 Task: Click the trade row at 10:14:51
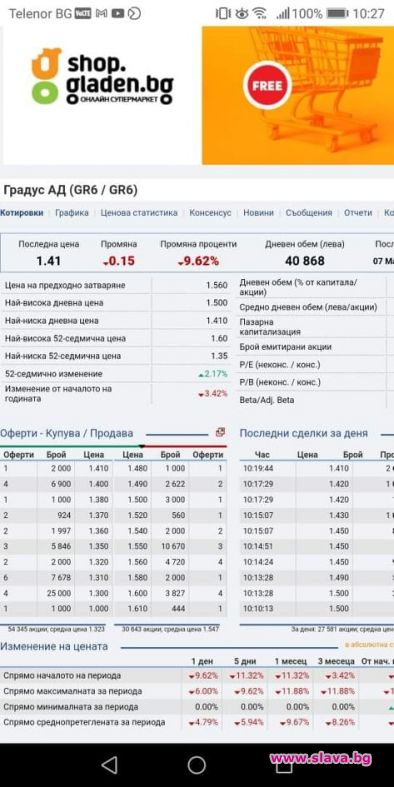click(x=317, y=546)
